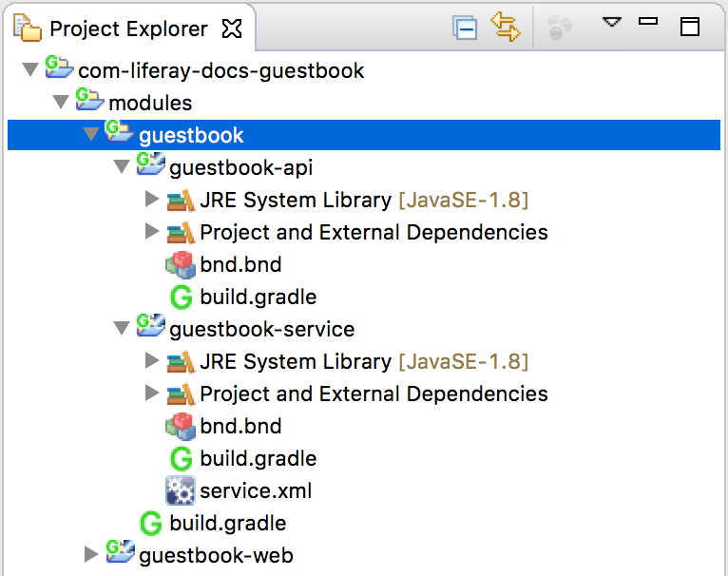This screenshot has width=728, height=576.
Task: Click the guestbook-web project icon
Action: coord(121,551)
